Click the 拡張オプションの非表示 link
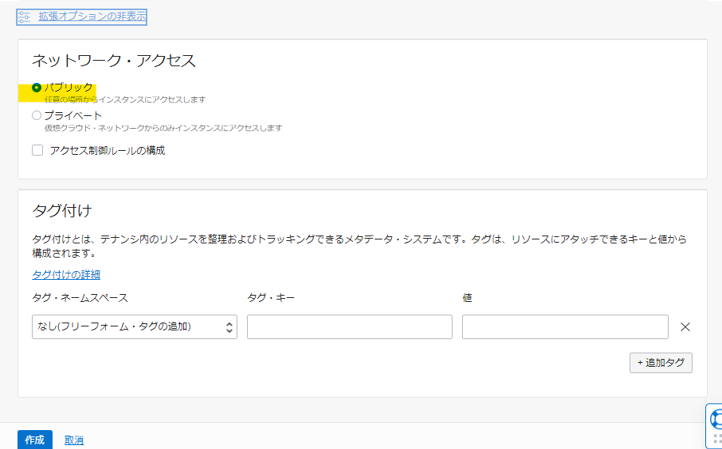Viewport: 722px width, 449px height. pos(92,17)
